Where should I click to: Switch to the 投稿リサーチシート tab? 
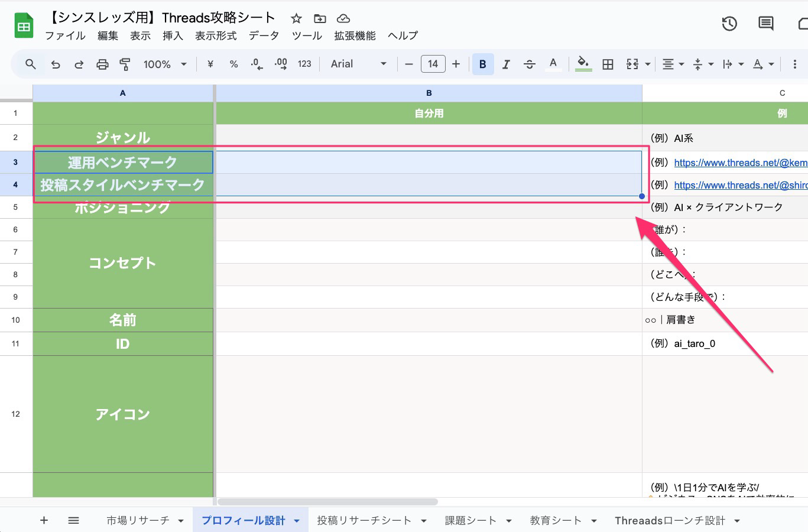[x=364, y=521]
